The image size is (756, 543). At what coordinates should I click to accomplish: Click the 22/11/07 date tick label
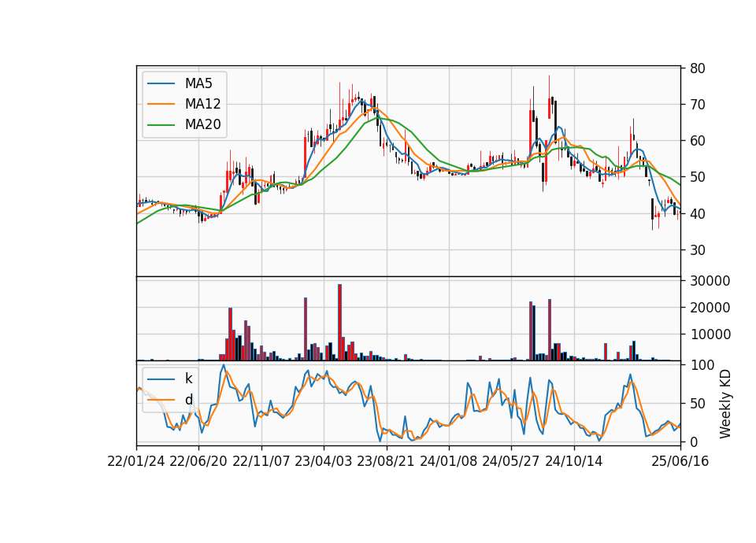[261, 461]
